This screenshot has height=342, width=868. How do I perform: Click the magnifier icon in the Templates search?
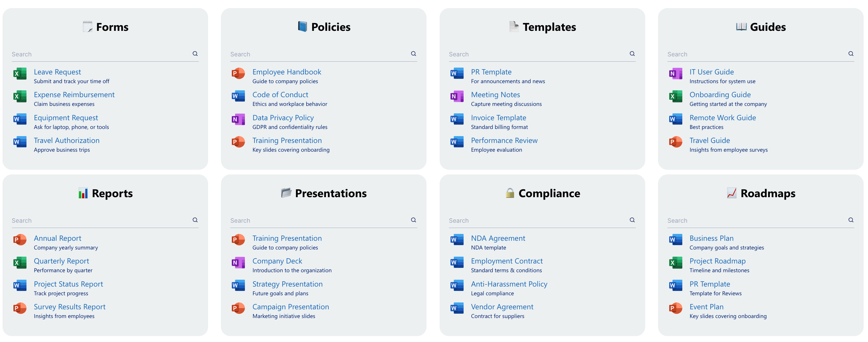coord(632,53)
